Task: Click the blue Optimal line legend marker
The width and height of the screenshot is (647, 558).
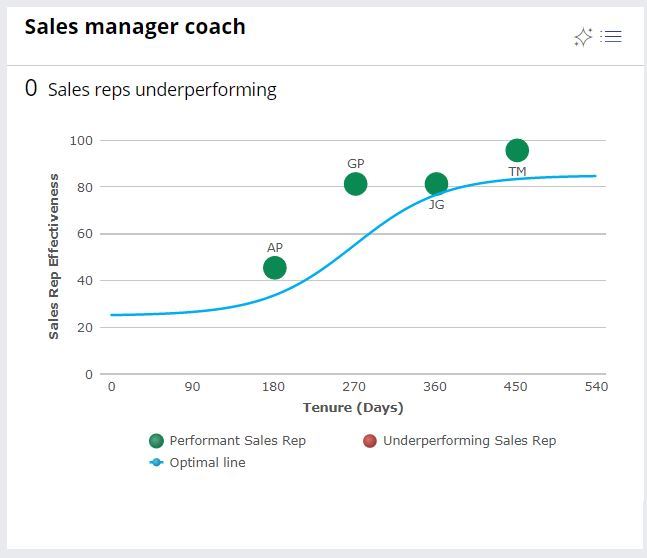Action: pos(156,463)
